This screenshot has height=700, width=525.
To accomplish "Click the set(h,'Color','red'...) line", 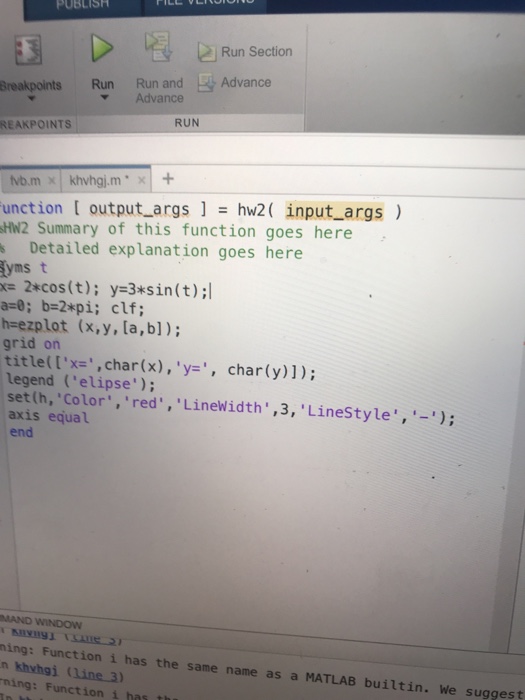I will (231, 409).
